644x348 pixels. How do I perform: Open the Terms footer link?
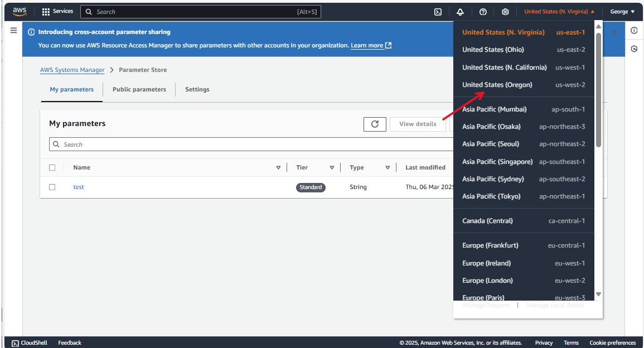point(571,343)
